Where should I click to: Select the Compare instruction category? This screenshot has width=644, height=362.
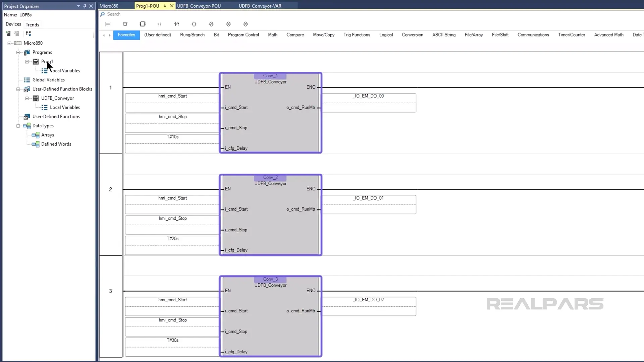(295, 35)
